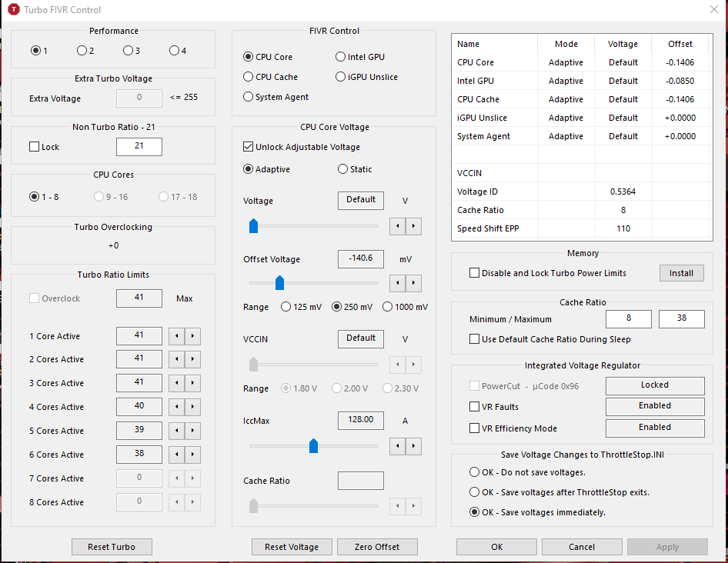Decrease 3 Cores Active ratio arrow

(177, 383)
